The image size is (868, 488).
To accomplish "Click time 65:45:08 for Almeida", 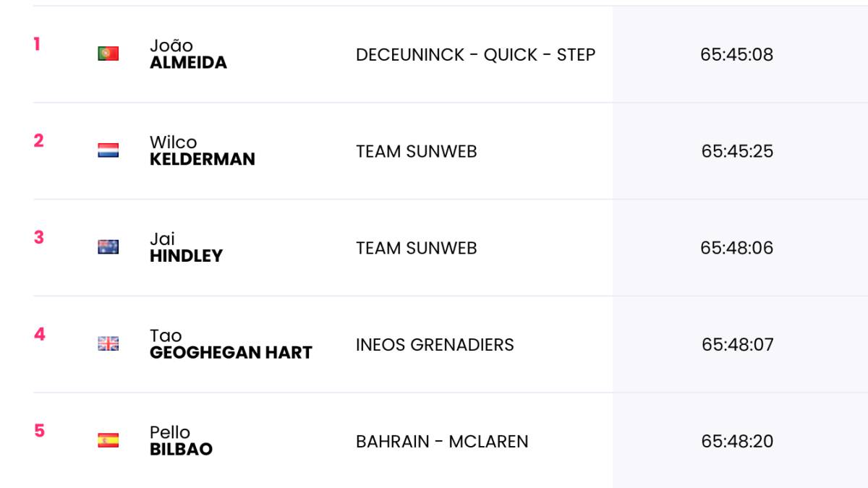I will 736,55.
